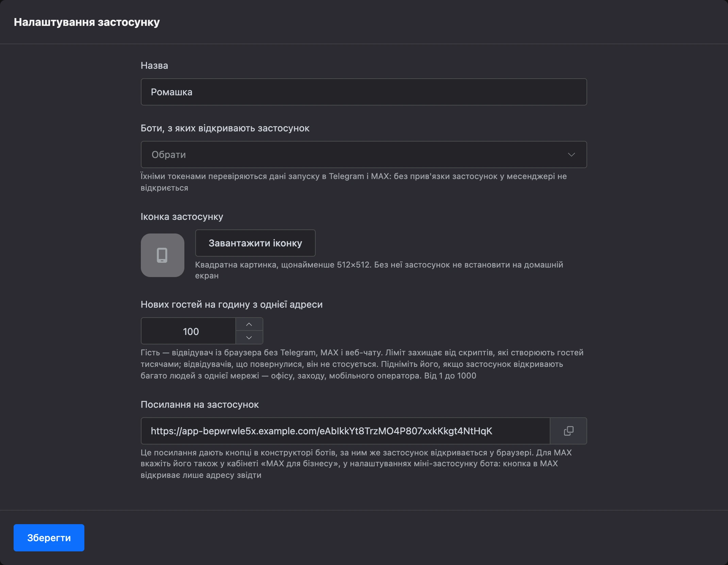Click the hint starting "Їхніми токенами перевіряються"
Image resolution: width=728 pixels, height=565 pixels.
(354, 182)
